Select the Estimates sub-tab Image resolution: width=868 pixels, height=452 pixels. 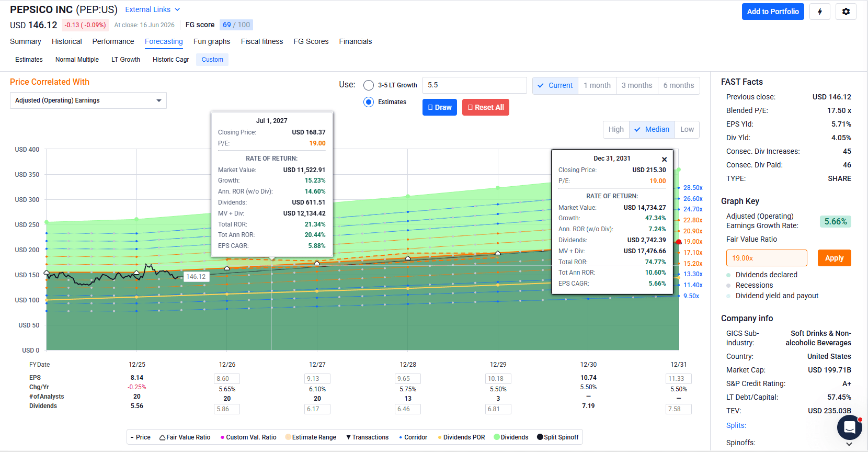click(29, 60)
